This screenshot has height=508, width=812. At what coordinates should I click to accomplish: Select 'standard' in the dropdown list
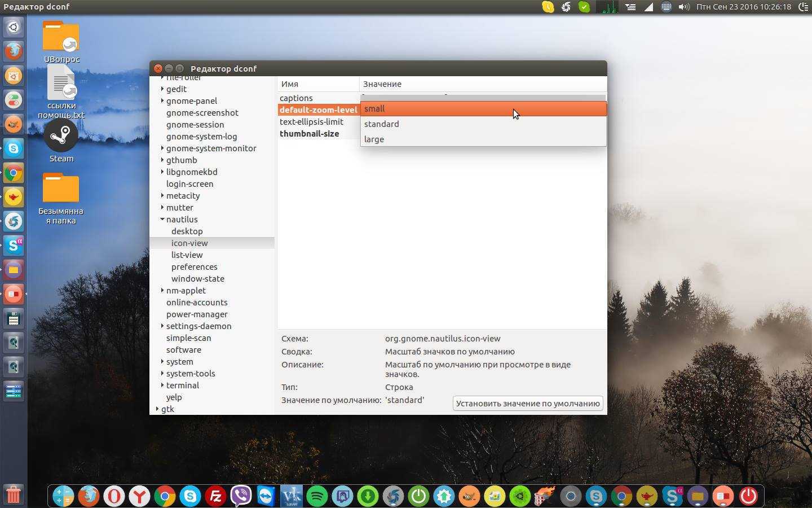click(381, 124)
